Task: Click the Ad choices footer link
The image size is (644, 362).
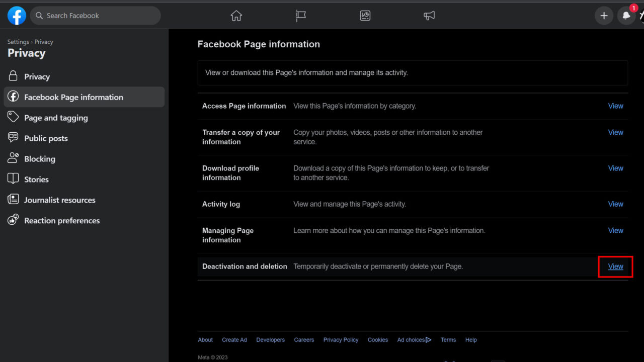Action: [x=411, y=340]
